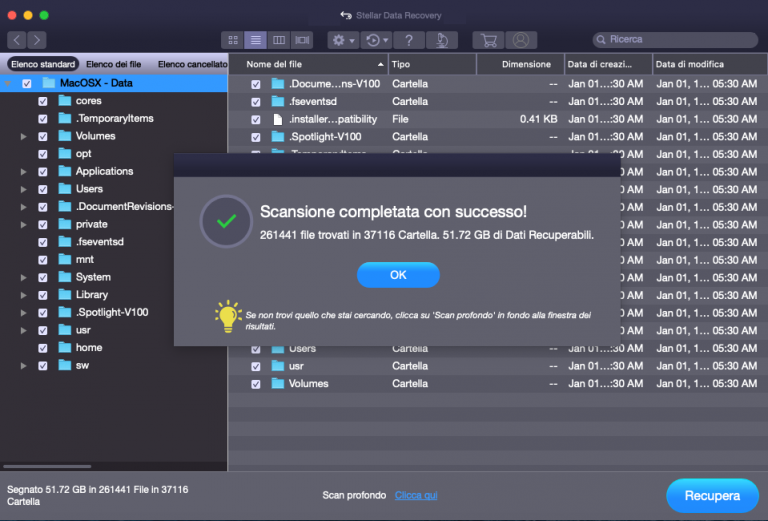Open the help question mark icon
The width and height of the screenshot is (768, 521).
pos(408,40)
